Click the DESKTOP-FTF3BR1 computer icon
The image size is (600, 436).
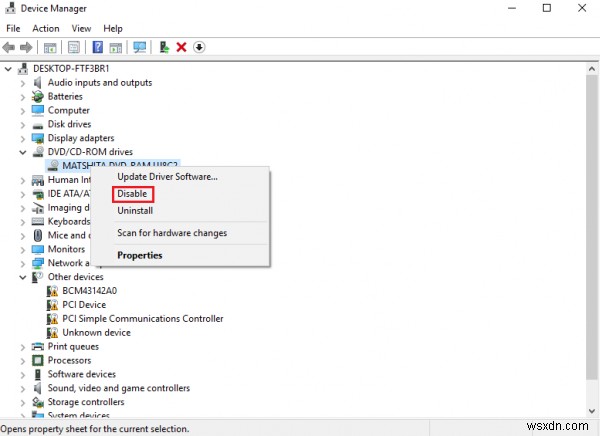(x=23, y=69)
